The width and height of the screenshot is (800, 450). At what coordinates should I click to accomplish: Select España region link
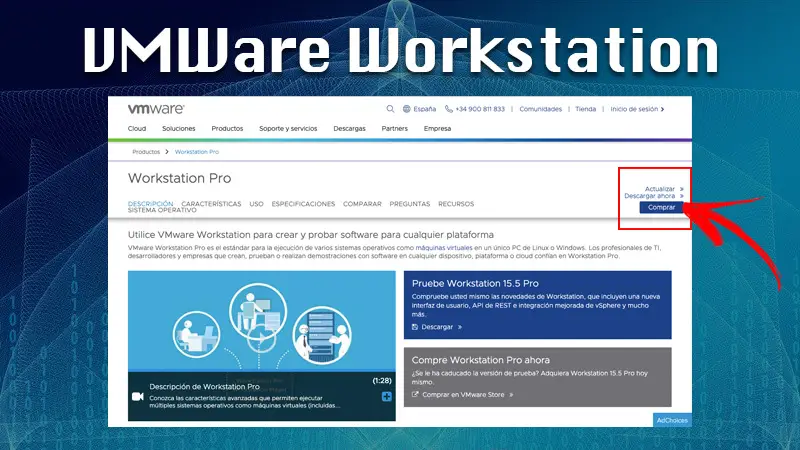click(424, 109)
